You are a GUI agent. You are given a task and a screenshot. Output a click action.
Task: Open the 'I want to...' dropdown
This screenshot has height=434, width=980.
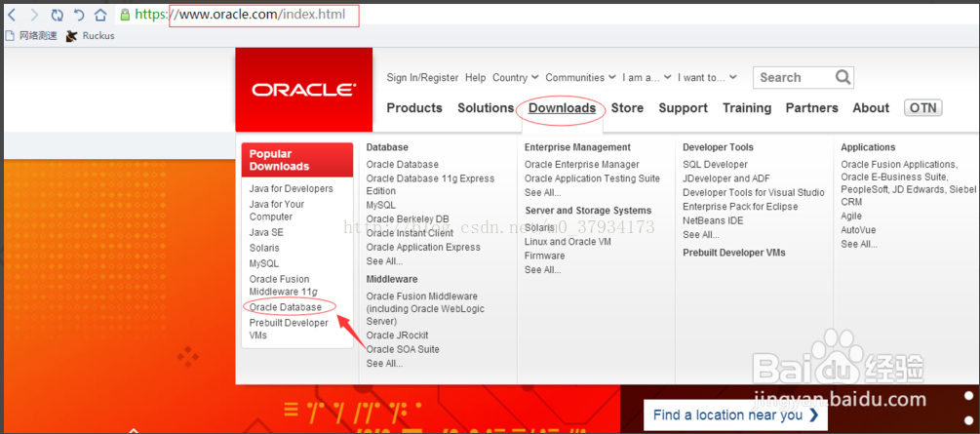pos(708,78)
